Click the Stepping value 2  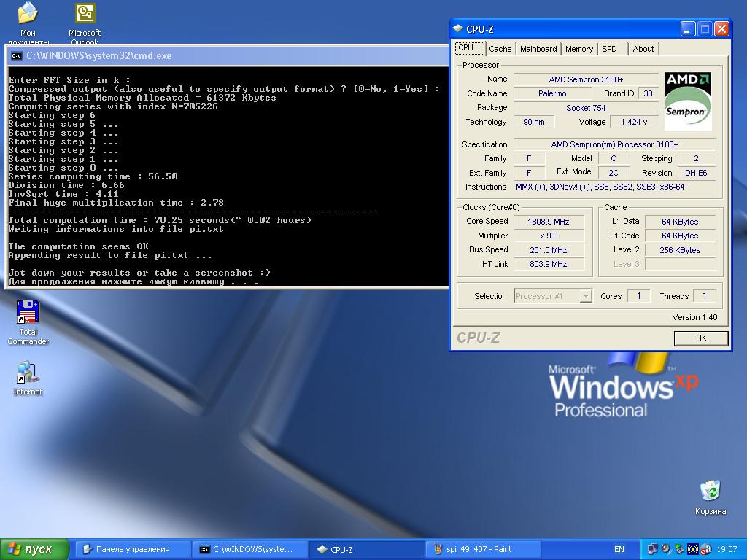pyautogui.click(x=696, y=158)
